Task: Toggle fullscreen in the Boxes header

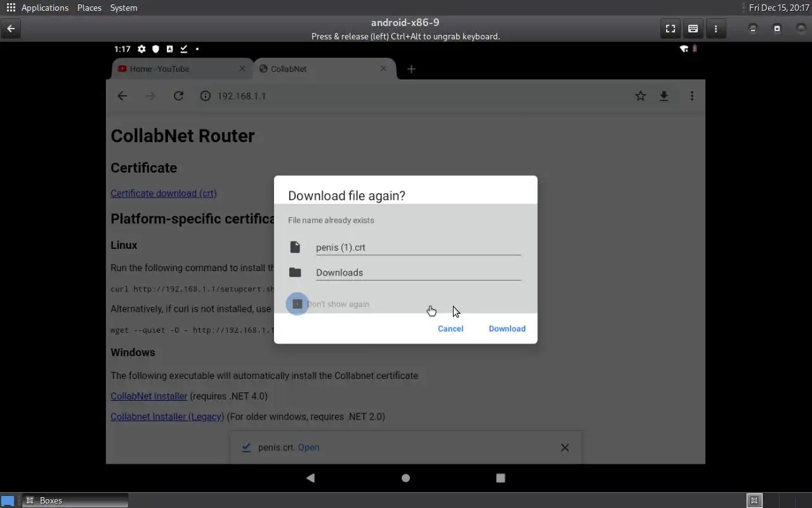Action: [x=671, y=29]
